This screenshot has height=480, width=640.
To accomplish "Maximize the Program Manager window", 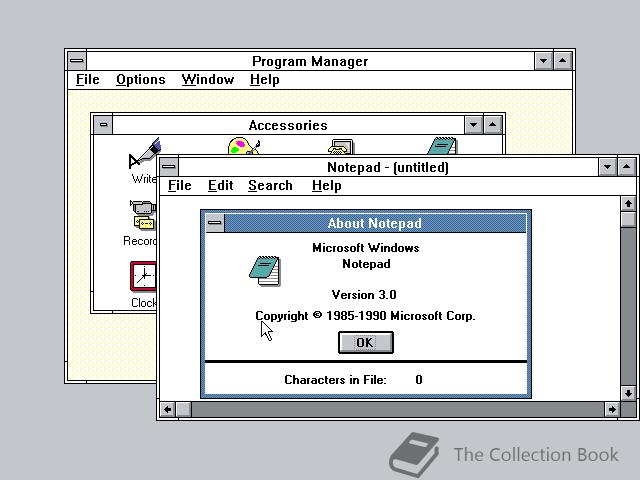I will point(562,61).
